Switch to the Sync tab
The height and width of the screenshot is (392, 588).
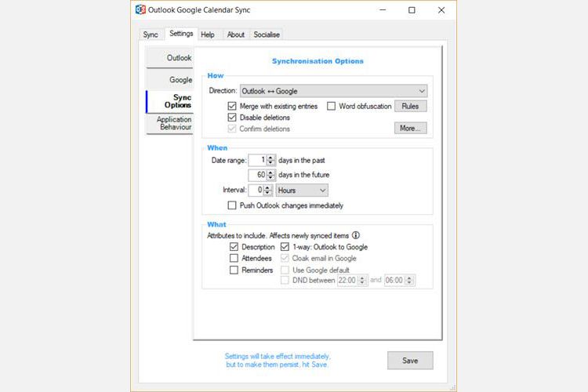151,34
